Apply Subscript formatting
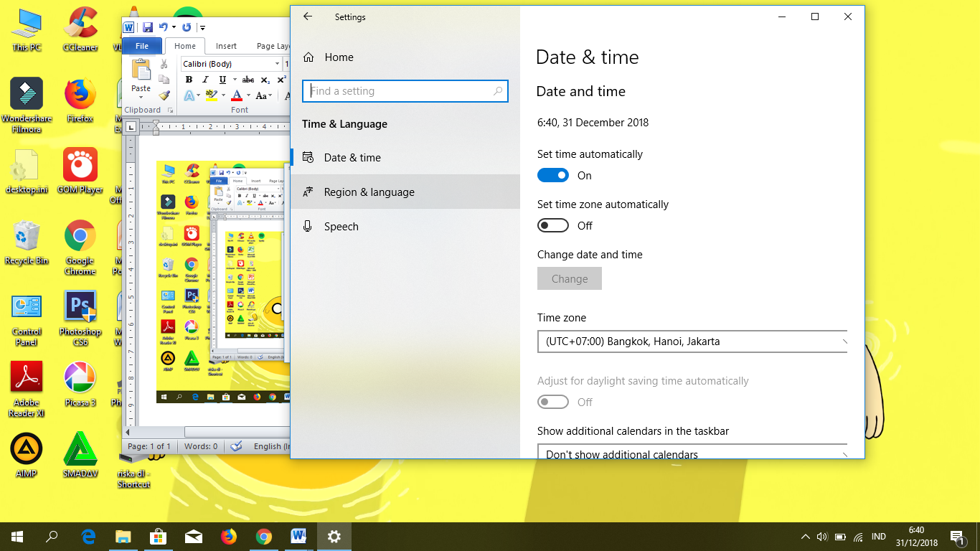Viewport: 980px width, 551px height. click(265, 80)
